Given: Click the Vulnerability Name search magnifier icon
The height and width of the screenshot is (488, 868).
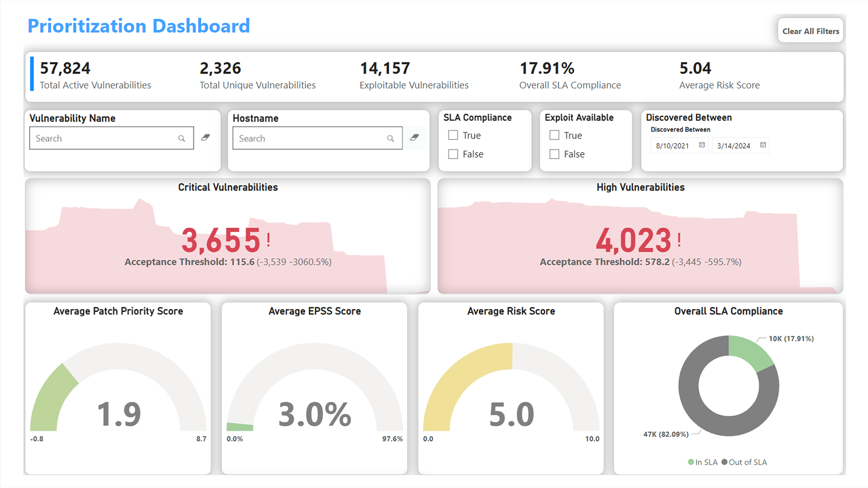Looking at the screenshot, I should pyautogui.click(x=181, y=139).
